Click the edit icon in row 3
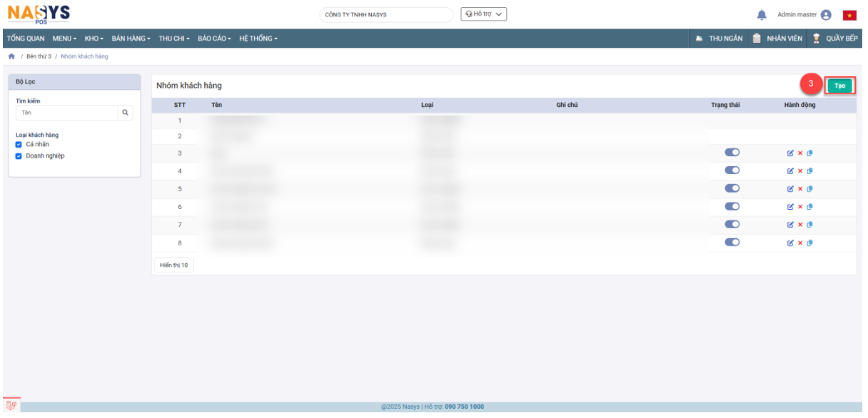The width and height of the screenshot is (868, 418). pyautogui.click(x=790, y=153)
